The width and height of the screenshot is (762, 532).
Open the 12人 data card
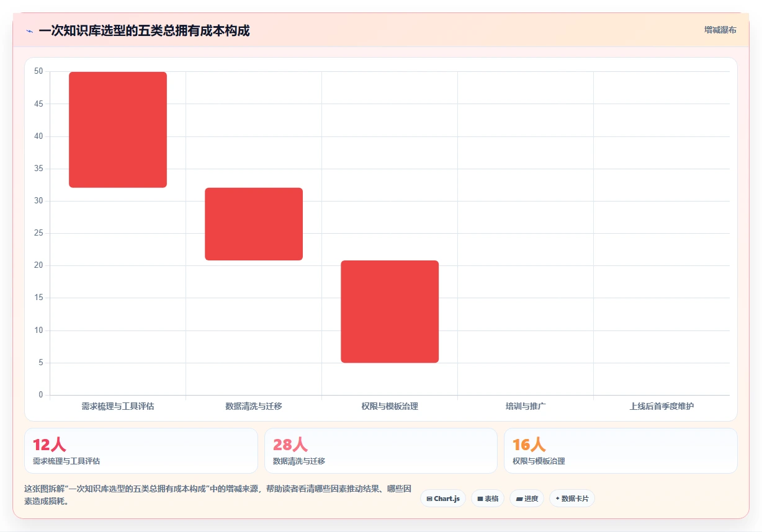pyautogui.click(x=141, y=451)
